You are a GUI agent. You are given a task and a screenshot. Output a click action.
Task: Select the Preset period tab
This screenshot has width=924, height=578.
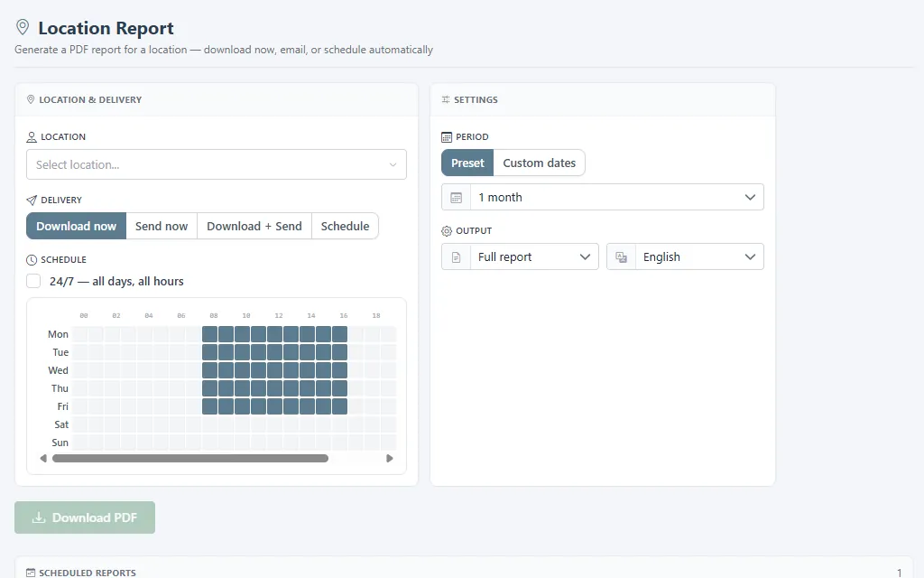467,163
